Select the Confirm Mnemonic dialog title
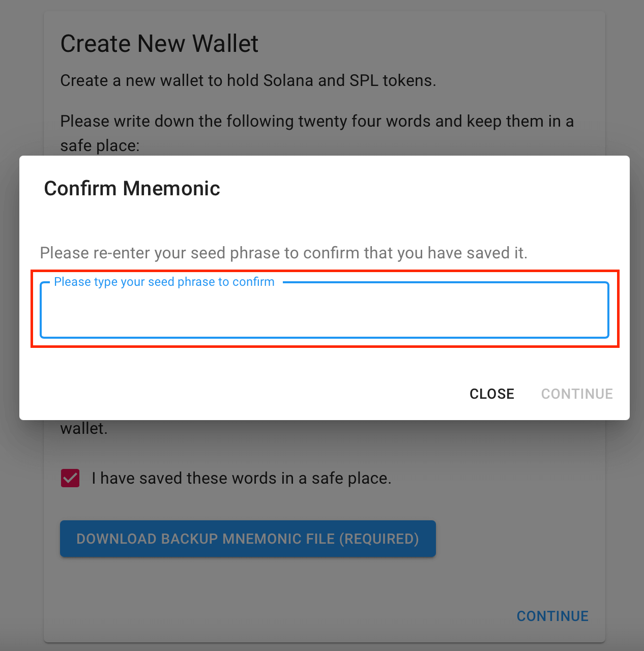The width and height of the screenshot is (644, 651). click(132, 188)
